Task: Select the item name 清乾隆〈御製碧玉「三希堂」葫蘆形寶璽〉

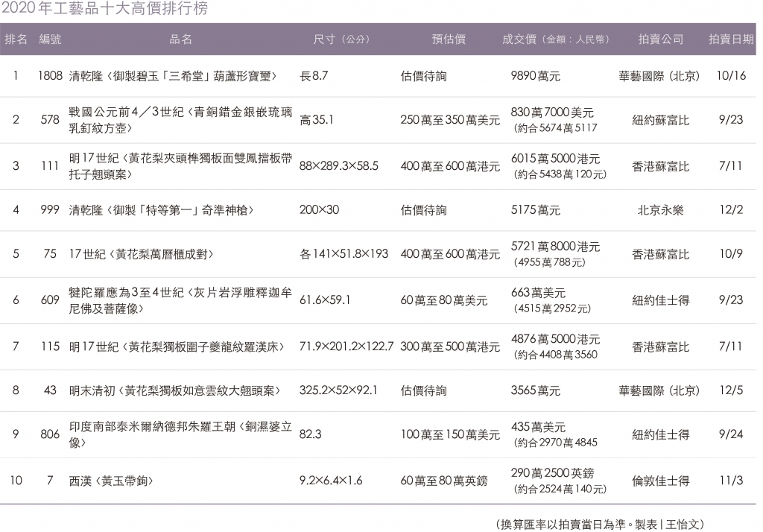Action: [173, 76]
